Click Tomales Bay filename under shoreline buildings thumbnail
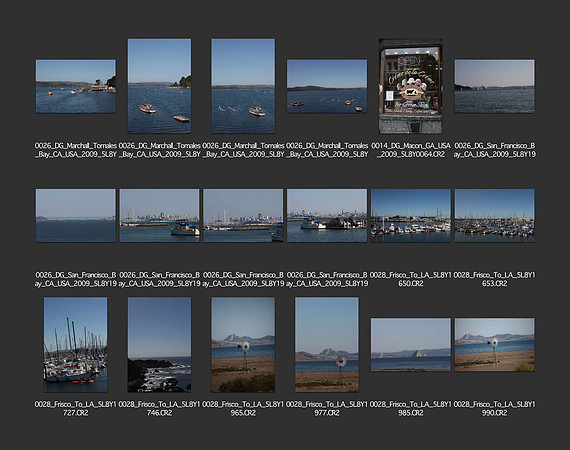 76,150
